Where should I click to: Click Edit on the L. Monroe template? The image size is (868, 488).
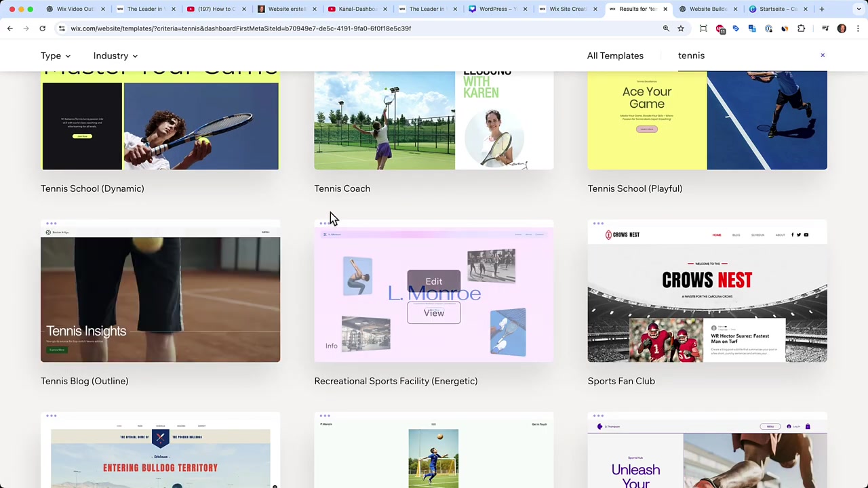pos(434,281)
